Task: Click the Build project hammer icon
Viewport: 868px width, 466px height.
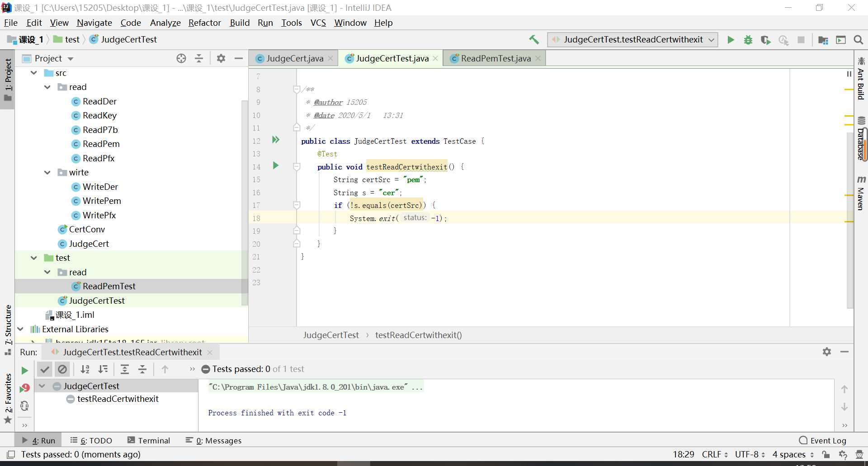Action: coord(534,40)
